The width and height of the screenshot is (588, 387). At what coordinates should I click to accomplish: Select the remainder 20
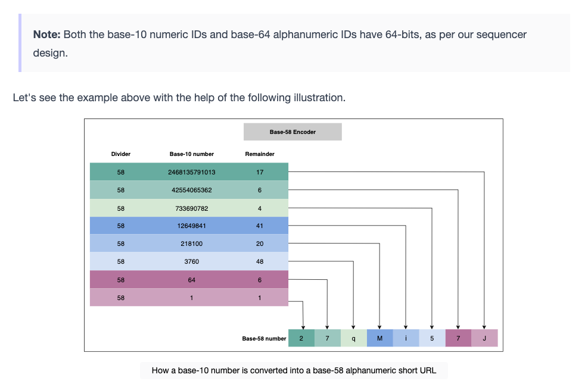coord(260,244)
